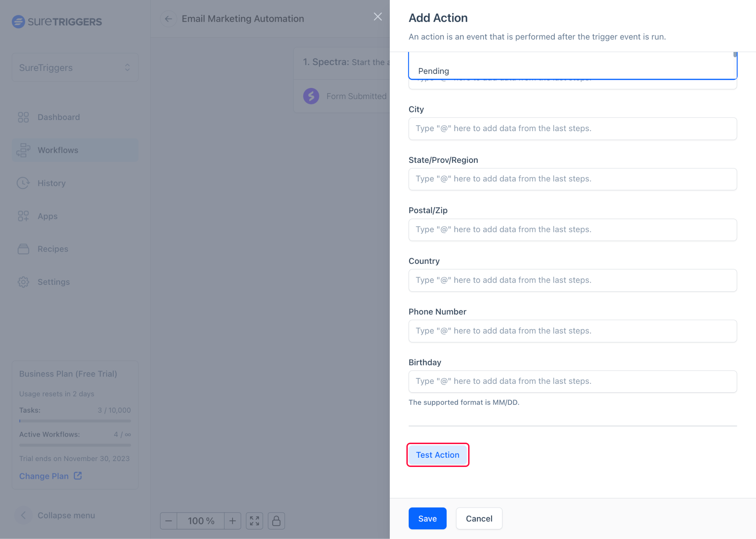Click the back arrow in Email Marketing Automation
The width and height of the screenshot is (756, 539).
[x=168, y=18]
